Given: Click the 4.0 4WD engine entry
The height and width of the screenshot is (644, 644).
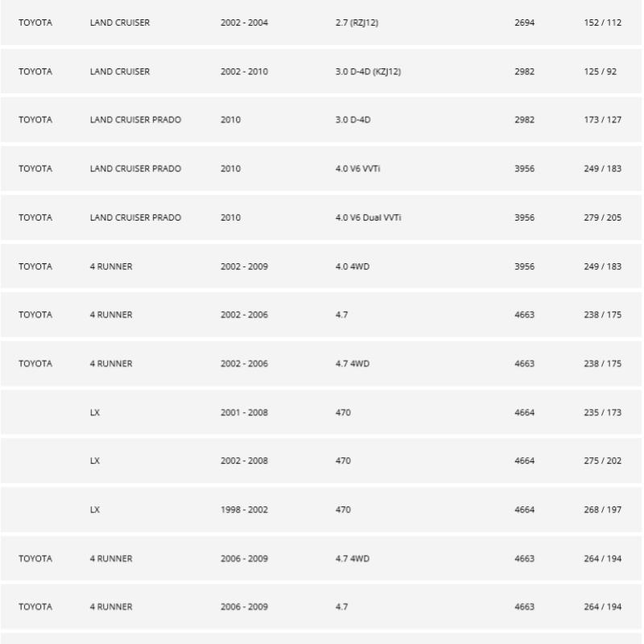Looking at the screenshot, I should point(351,266).
